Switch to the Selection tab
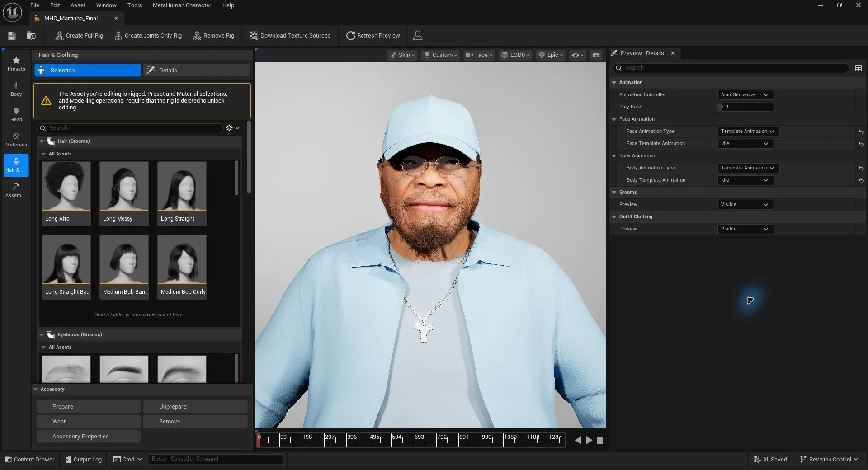The height and width of the screenshot is (470, 868). pos(87,70)
